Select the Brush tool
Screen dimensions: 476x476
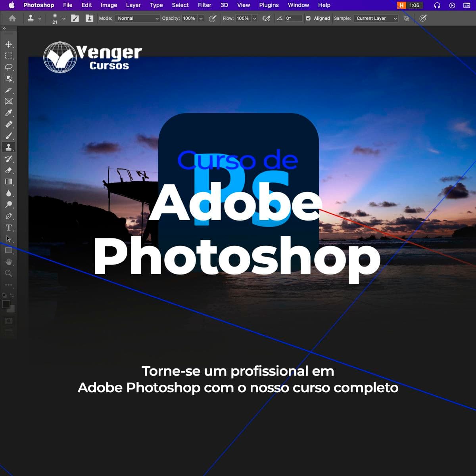[9, 136]
